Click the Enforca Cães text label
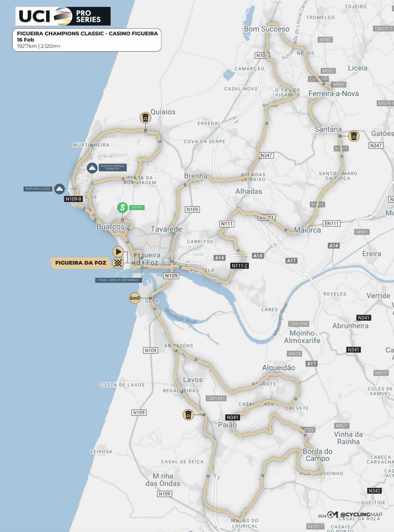Screen dimensions: 394x532 [38, 189]
